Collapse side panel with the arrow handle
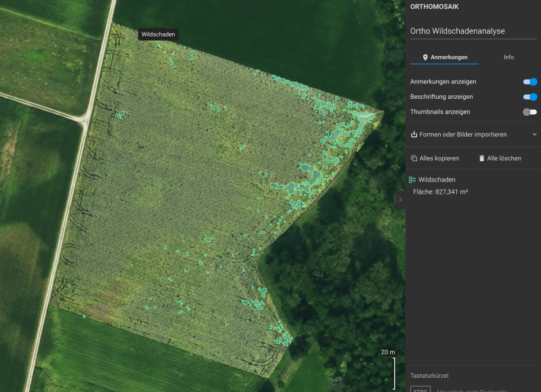The width and height of the screenshot is (541, 392). [400, 198]
